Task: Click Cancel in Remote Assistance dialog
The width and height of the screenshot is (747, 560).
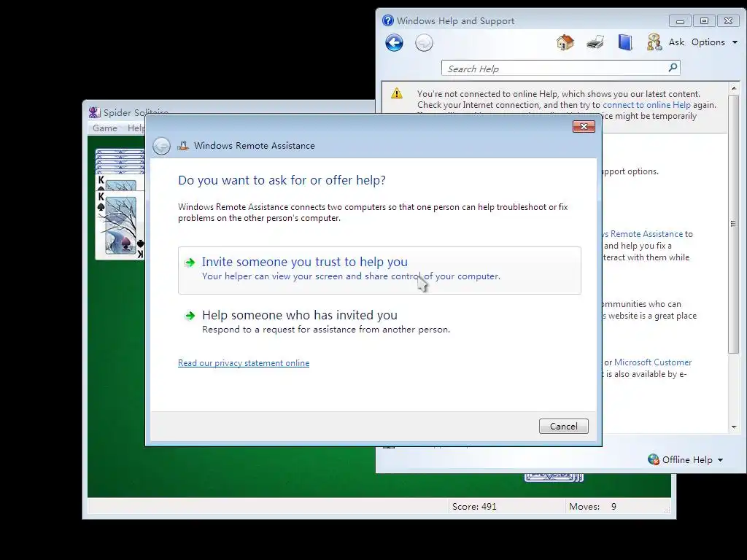Action: 564,426
